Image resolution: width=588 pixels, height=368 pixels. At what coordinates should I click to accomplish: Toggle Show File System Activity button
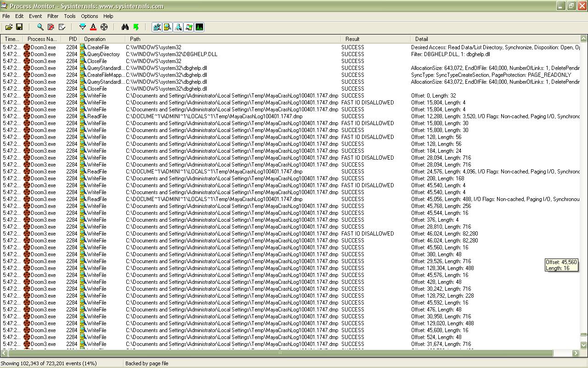pyautogui.click(x=167, y=27)
